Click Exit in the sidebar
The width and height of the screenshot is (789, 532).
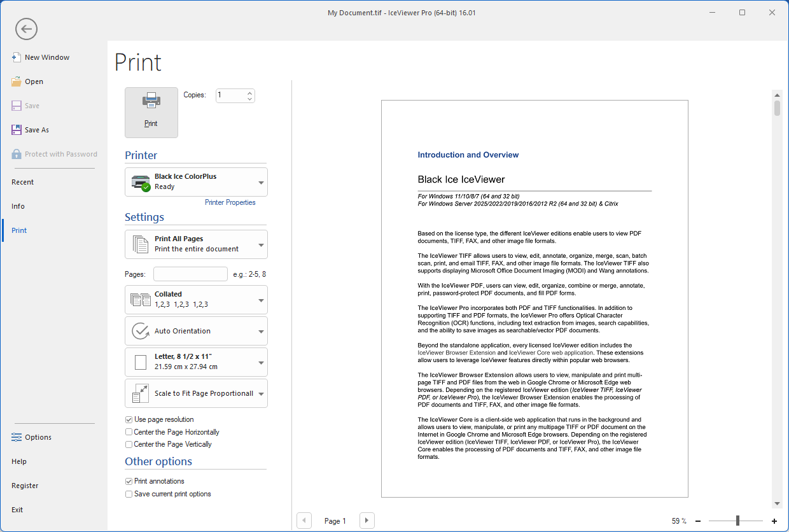(x=17, y=510)
